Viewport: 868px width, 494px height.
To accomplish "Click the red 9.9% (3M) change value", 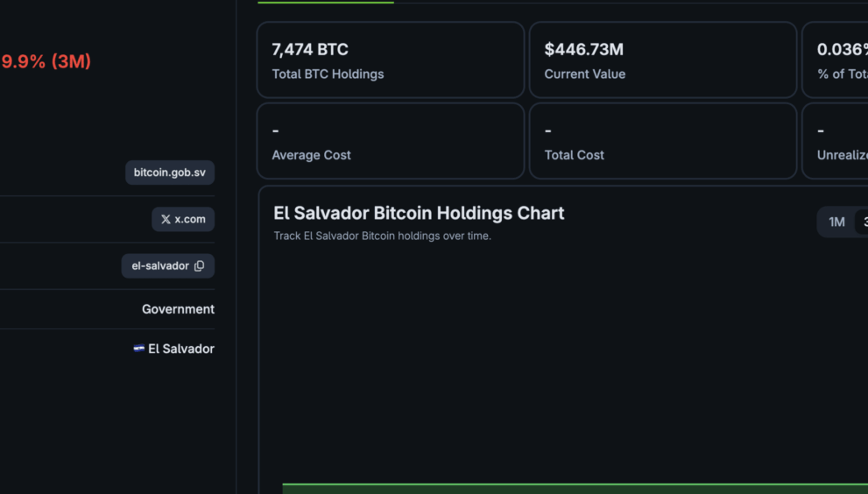I will tap(46, 61).
